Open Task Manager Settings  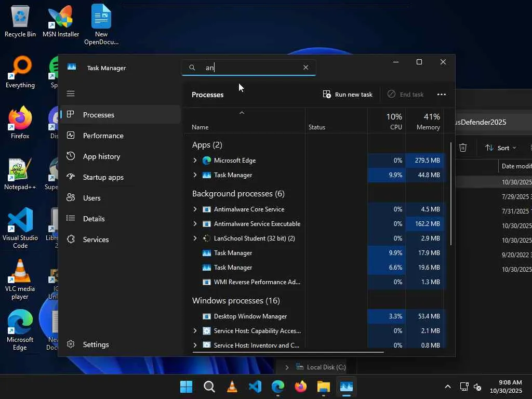[121, 344]
